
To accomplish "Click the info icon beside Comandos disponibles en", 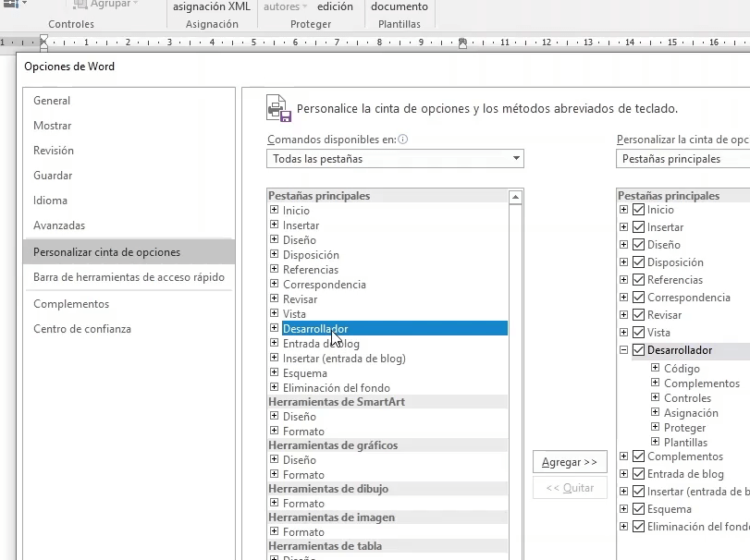I will coord(403,140).
